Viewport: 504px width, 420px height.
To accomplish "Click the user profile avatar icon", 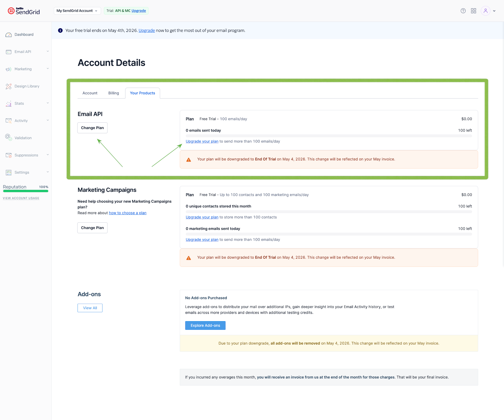I will 486,11.
